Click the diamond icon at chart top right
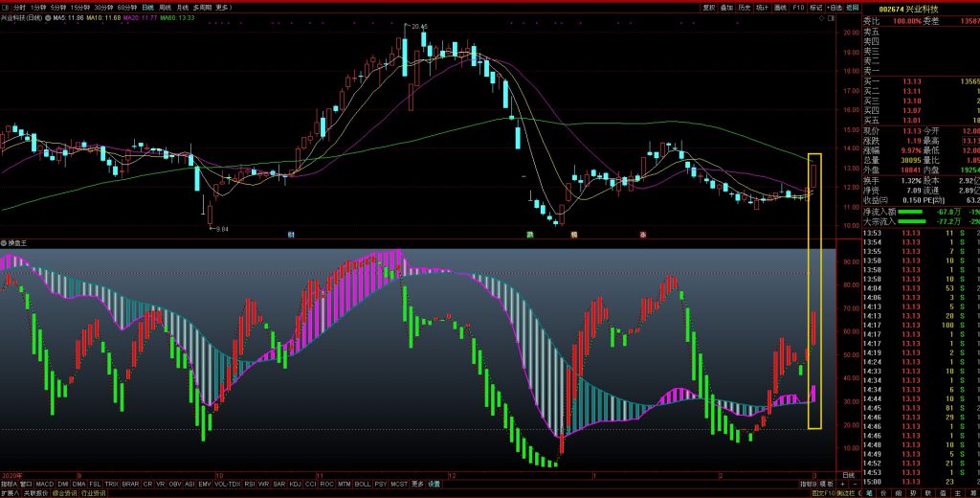This screenshot has height=498, width=980. [x=824, y=17]
